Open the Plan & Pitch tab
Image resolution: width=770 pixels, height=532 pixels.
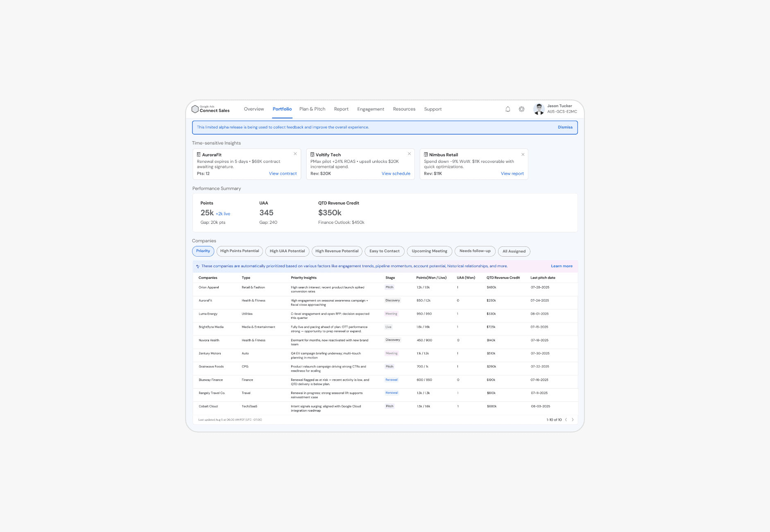(x=313, y=109)
